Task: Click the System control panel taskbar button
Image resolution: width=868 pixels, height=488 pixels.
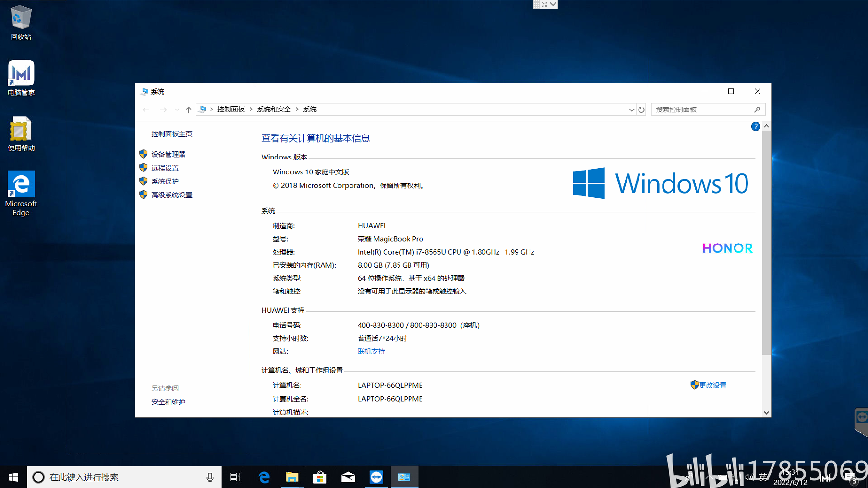Action: [404, 477]
